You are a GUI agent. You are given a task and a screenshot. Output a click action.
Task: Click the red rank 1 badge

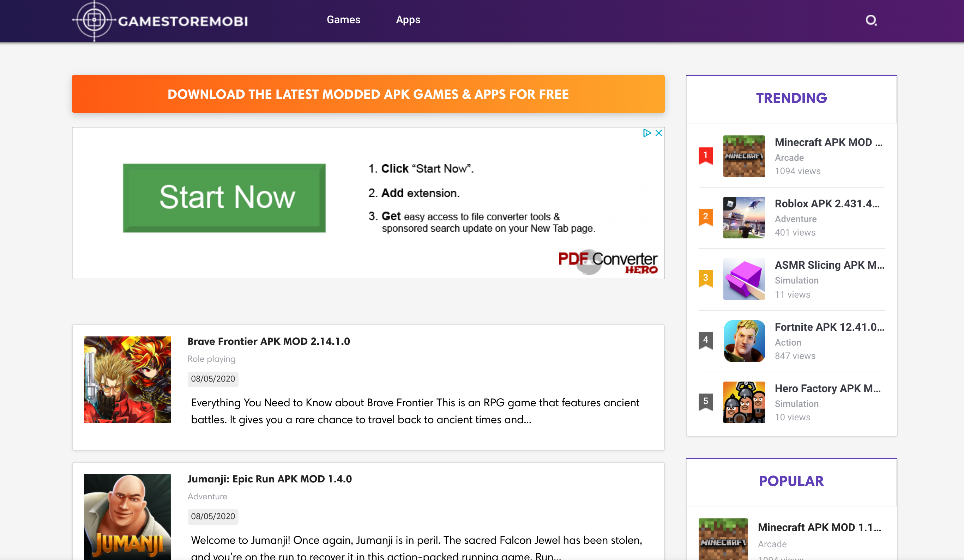[x=705, y=155]
